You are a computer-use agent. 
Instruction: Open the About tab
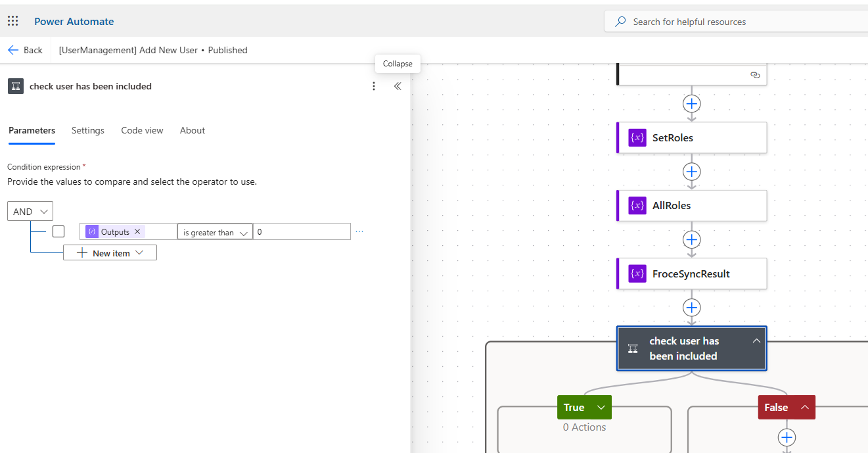193,130
